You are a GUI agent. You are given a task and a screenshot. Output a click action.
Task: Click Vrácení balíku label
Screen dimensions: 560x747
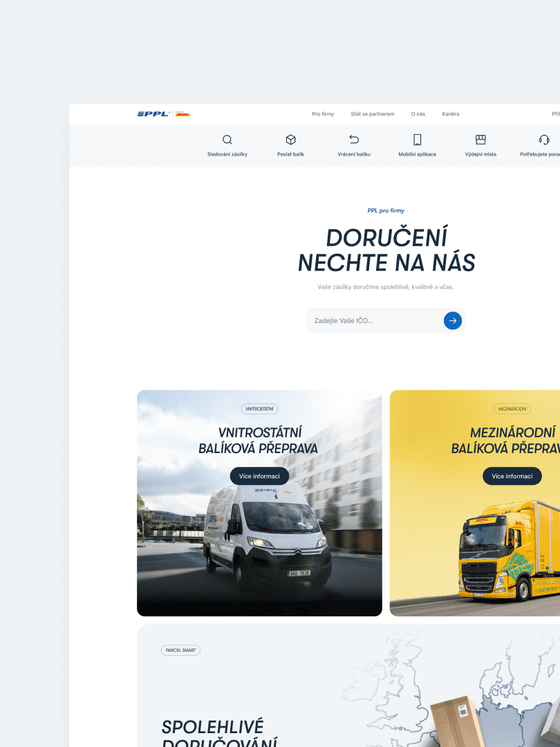click(x=354, y=154)
